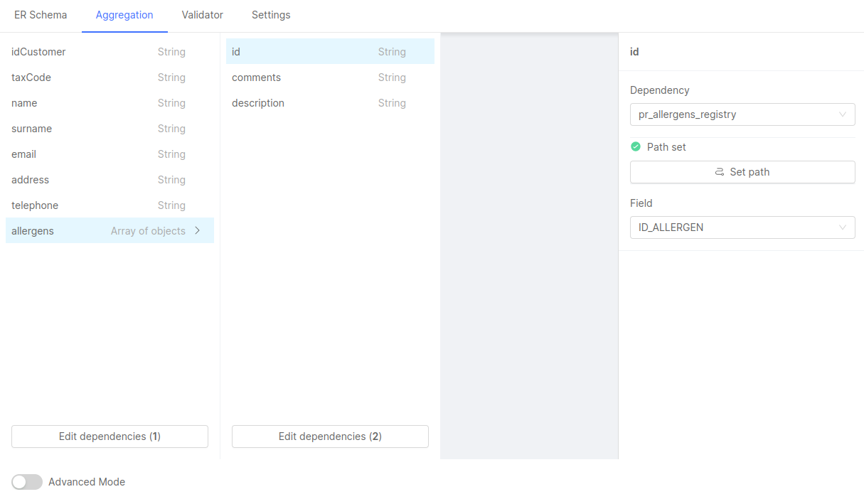Screen dimensions: 864x504
Task: Open the pr_allergens_registry Dependency dropdown
Action: click(742, 114)
